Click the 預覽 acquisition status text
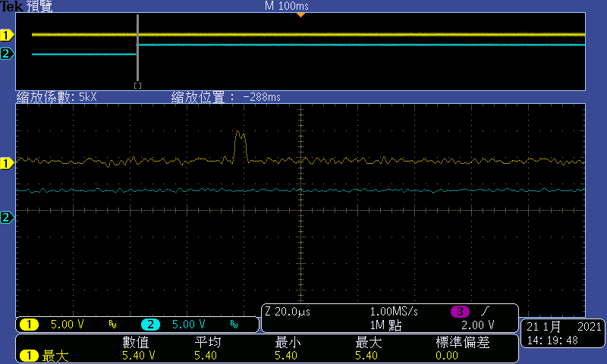 tap(39, 6)
